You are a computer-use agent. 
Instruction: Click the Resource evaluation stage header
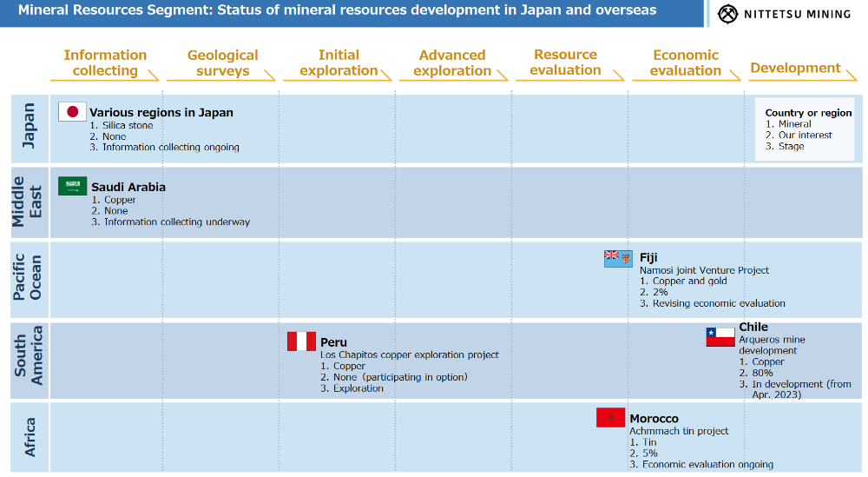point(565,63)
